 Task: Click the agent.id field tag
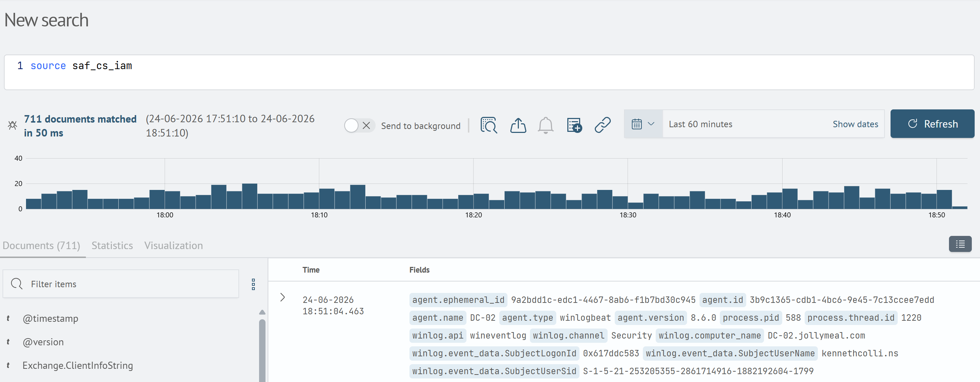[x=722, y=300]
